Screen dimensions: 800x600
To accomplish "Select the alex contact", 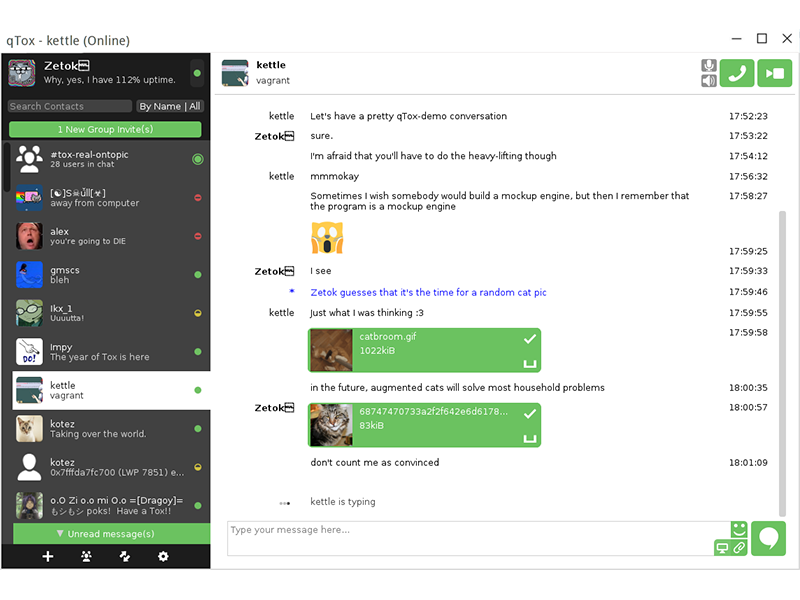I will [105, 236].
